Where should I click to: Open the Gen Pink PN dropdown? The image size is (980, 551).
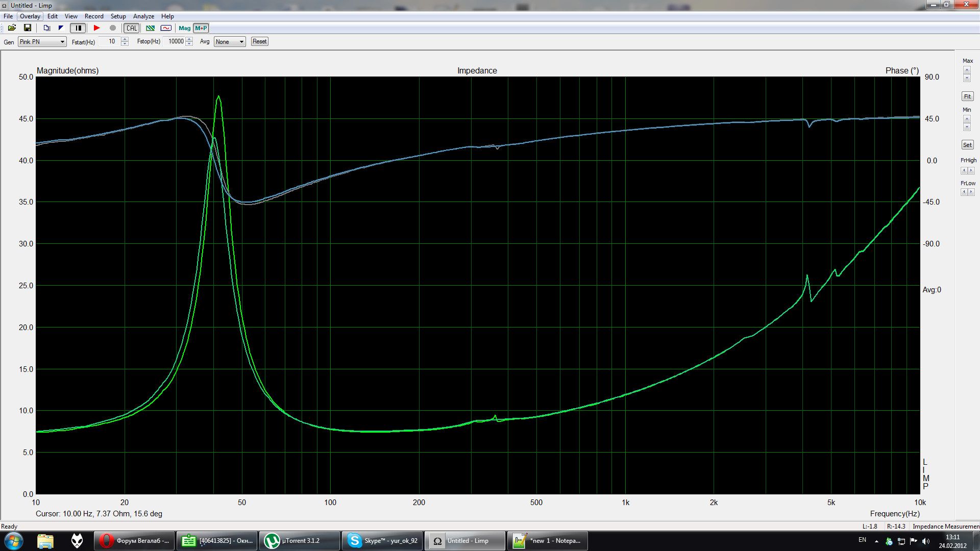pyautogui.click(x=42, y=42)
